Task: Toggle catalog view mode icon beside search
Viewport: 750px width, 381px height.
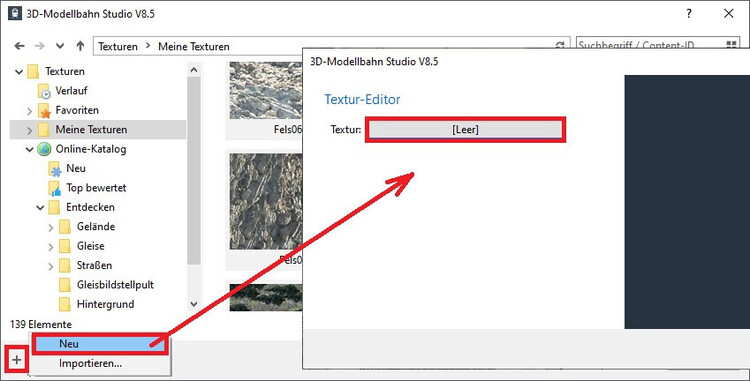Action: [x=731, y=45]
